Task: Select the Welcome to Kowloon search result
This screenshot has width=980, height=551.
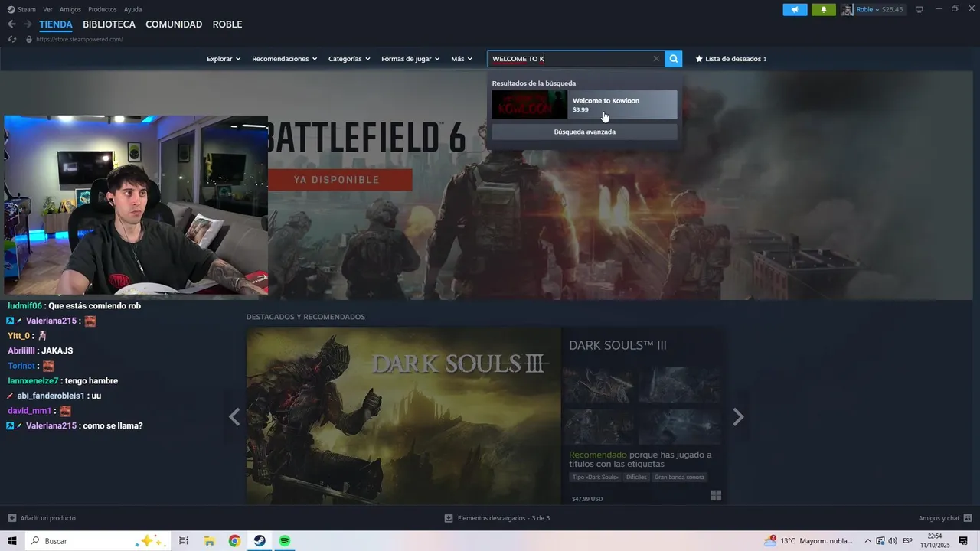Action: pos(584,105)
